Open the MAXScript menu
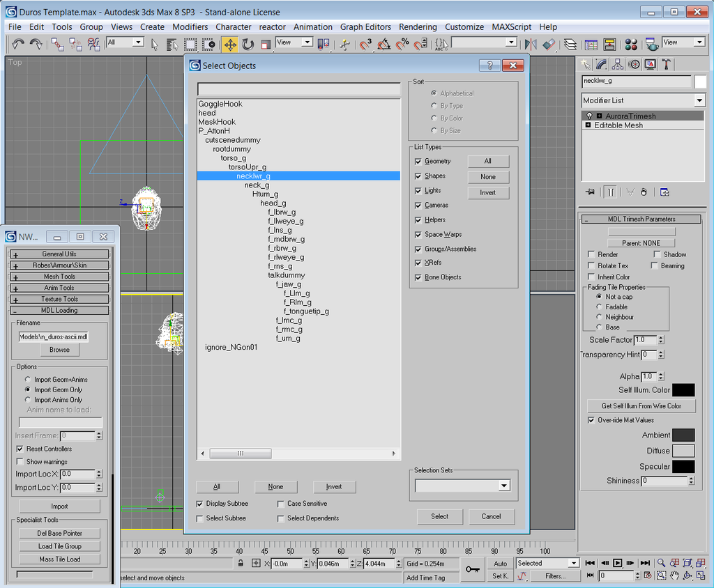The height and width of the screenshot is (588, 714). pos(511,27)
